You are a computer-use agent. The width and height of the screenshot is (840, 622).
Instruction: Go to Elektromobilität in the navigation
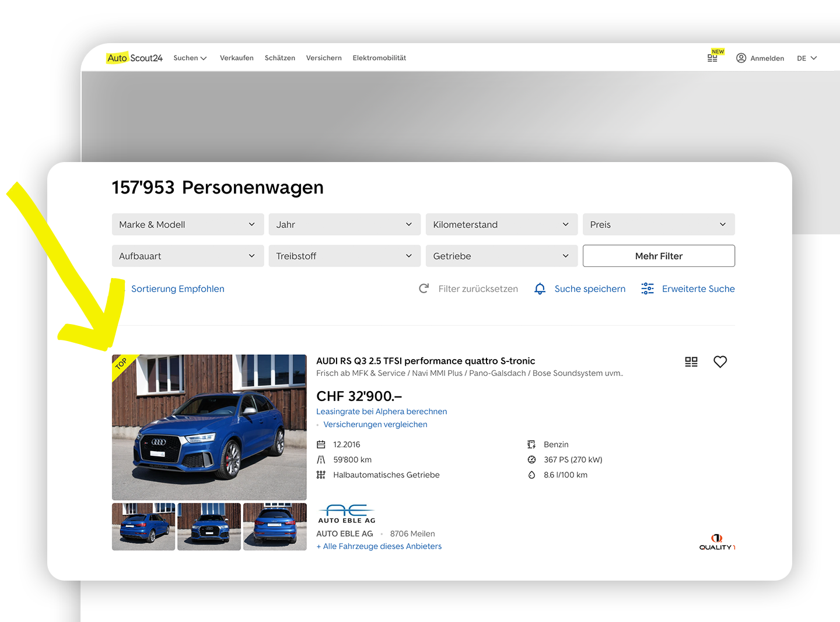pos(379,58)
